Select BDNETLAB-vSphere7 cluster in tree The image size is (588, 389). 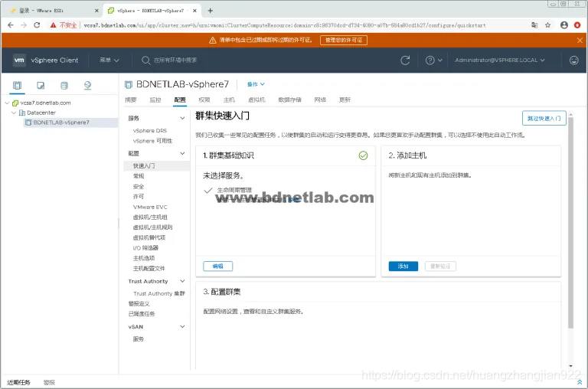tap(61, 123)
